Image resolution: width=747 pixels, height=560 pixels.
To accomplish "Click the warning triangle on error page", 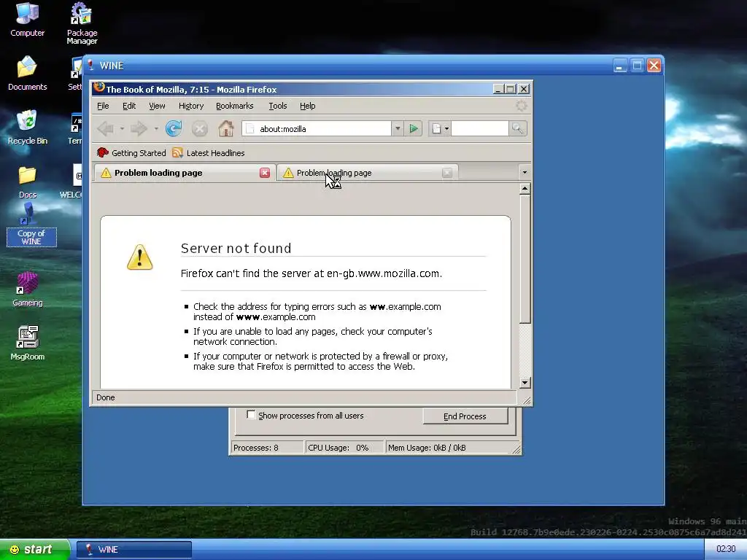I will pos(139,257).
